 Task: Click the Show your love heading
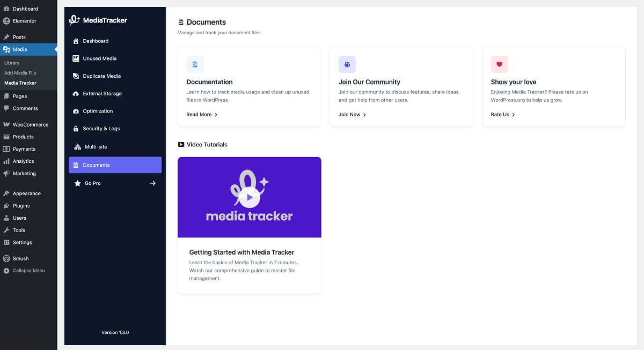tap(514, 82)
